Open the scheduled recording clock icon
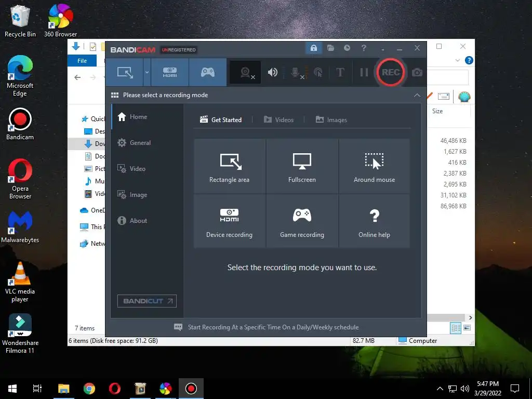This screenshot has height=399, width=532. click(x=347, y=48)
